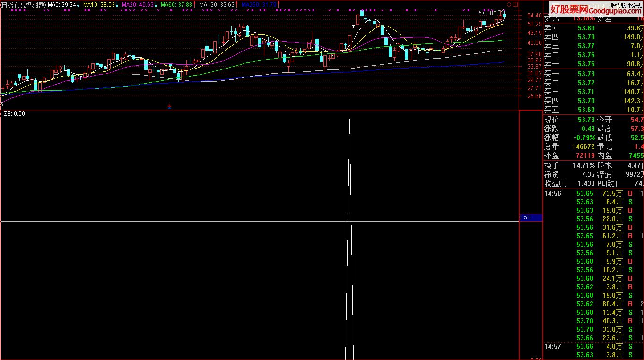Select the 买二 53.72 bid row
Viewport: 644px width, 360px height.
pyautogui.click(x=593, y=83)
